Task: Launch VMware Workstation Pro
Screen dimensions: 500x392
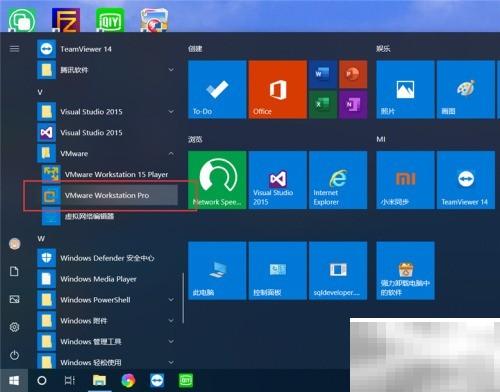Action: (109, 195)
